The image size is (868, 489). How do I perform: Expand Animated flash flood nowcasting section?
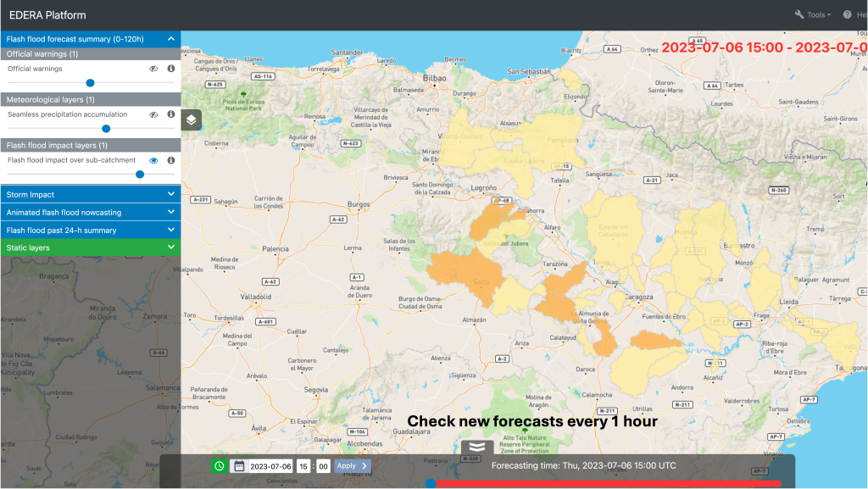90,212
